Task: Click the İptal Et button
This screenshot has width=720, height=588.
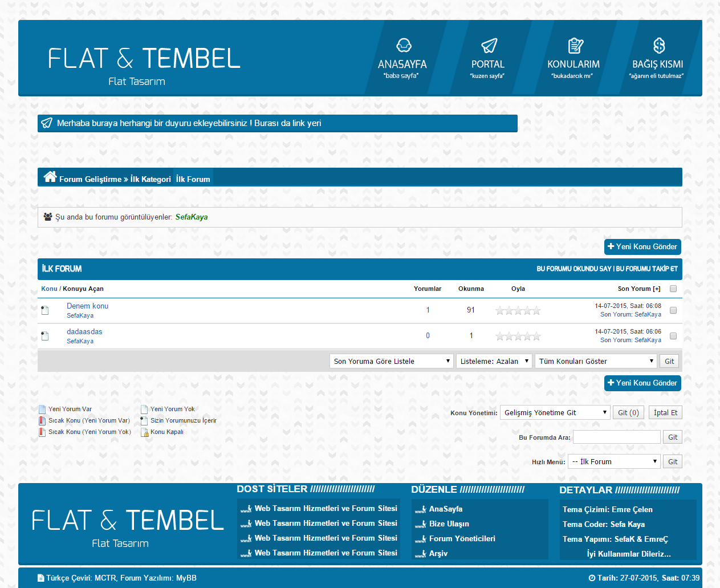Action: point(665,412)
